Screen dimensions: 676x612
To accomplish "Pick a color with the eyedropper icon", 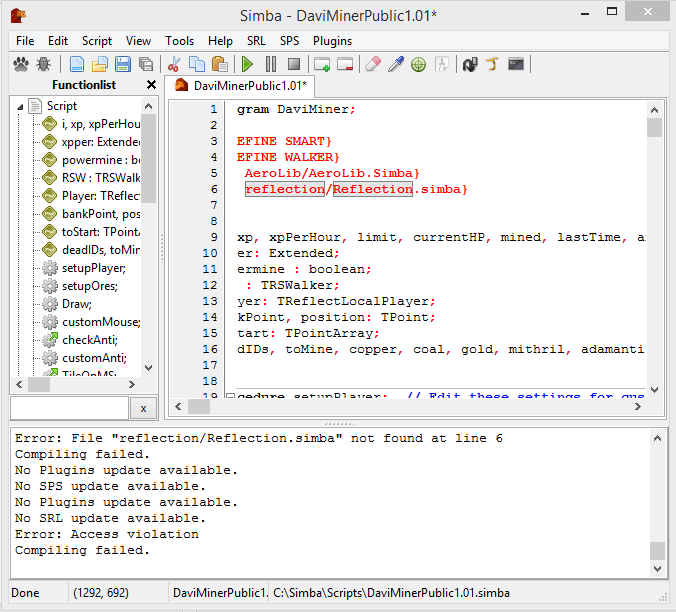I will (x=396, y=65).
